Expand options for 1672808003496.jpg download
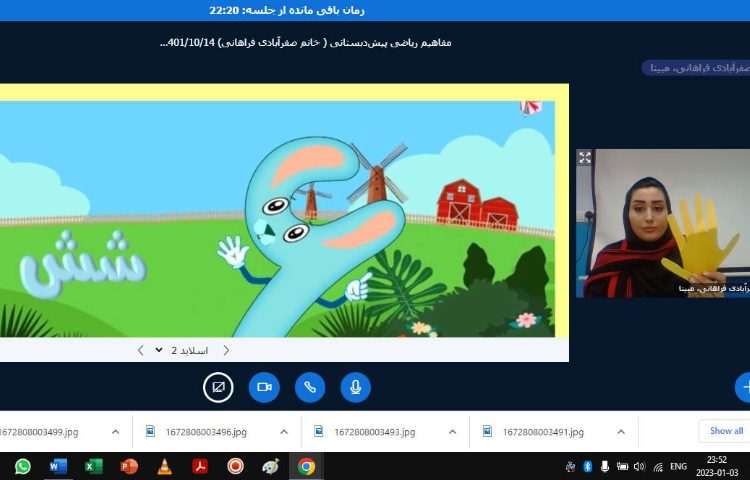Screen dimensions: 750x480 click(x=283, y=432)
